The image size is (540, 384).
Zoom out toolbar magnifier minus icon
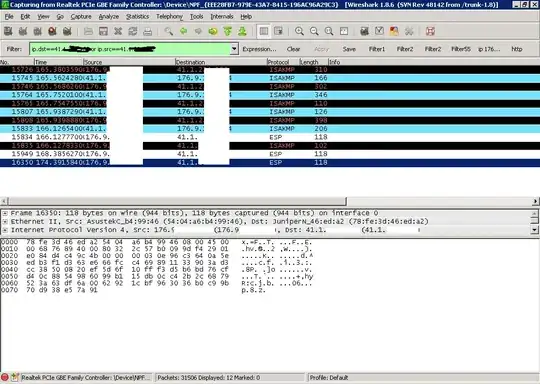[x=314, y=31]
